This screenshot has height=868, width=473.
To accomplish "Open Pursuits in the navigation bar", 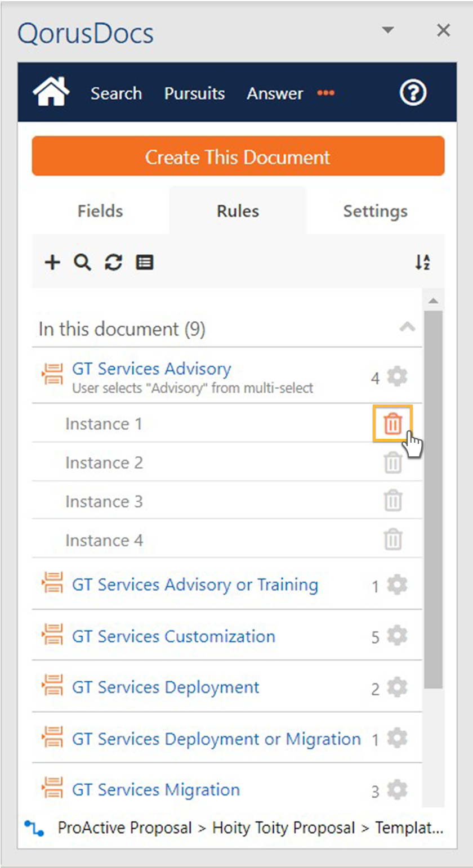I will (x=194, y=93).
